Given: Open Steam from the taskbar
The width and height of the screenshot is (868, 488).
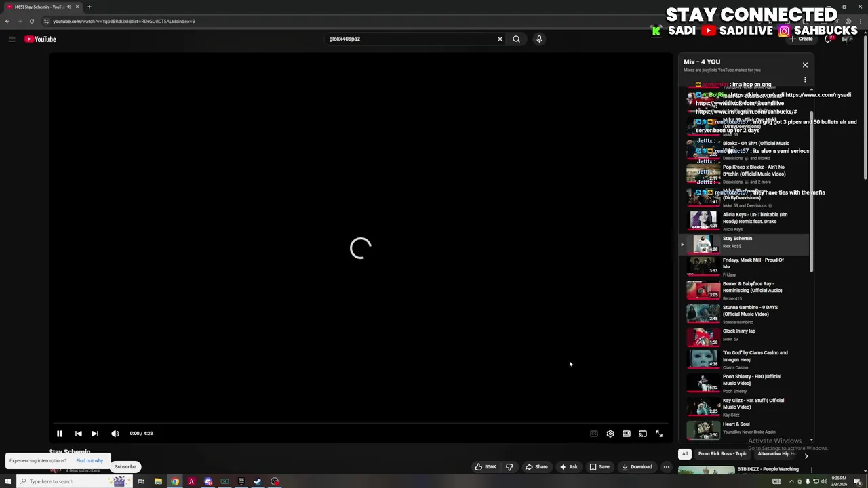Looking at the screenshot, I should click(x=258, y=481).
